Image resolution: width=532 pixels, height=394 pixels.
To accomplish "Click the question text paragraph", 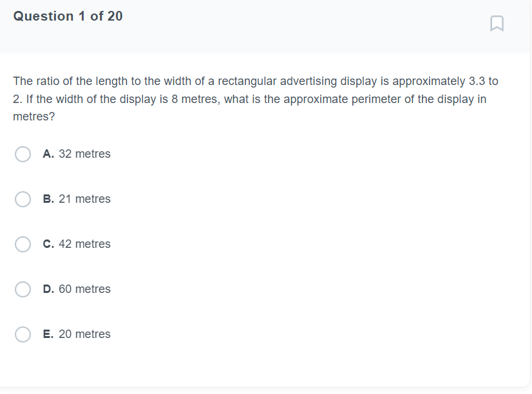I will coord(255,98).
